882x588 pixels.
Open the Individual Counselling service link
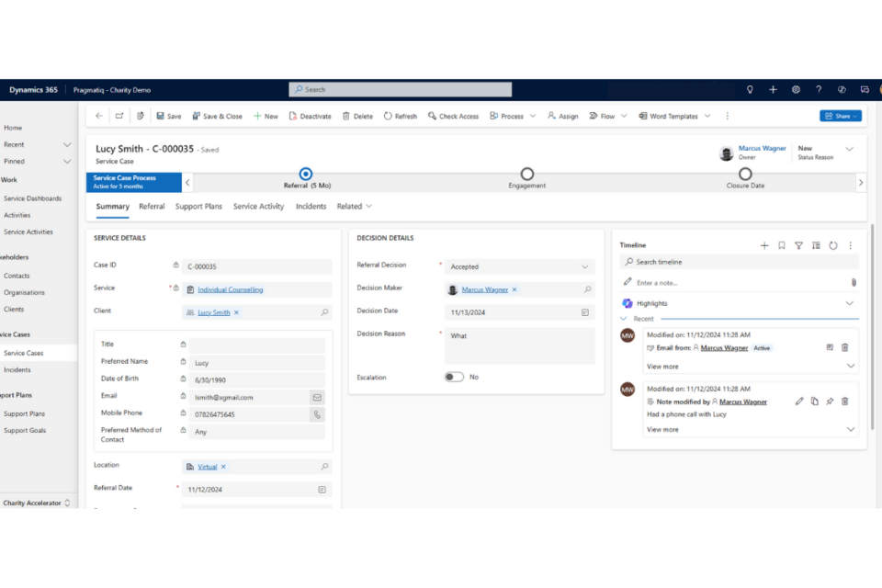230,289
